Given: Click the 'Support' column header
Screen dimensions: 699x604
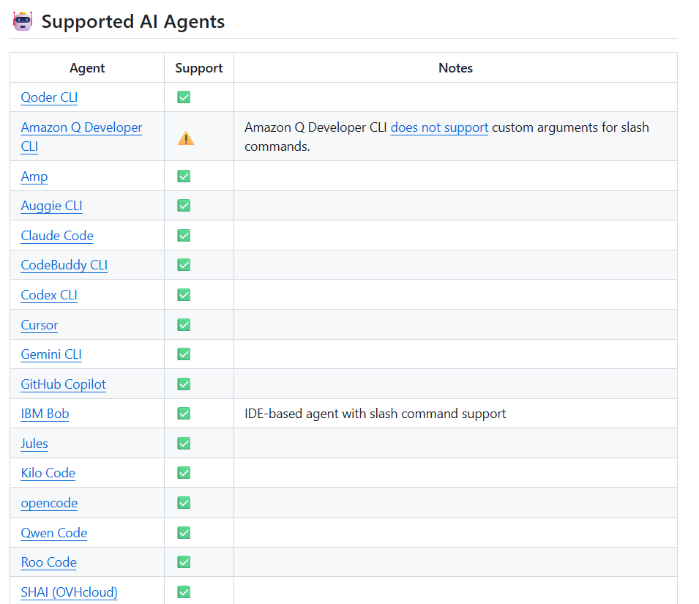Looking at the screenshot, I should [199, 68].
